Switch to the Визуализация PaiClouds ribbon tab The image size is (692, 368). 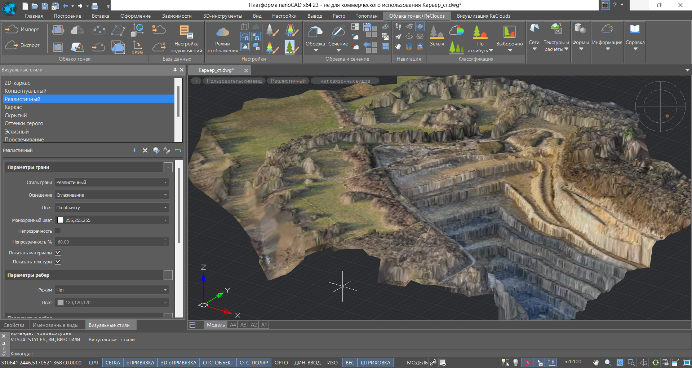point(483,16)
